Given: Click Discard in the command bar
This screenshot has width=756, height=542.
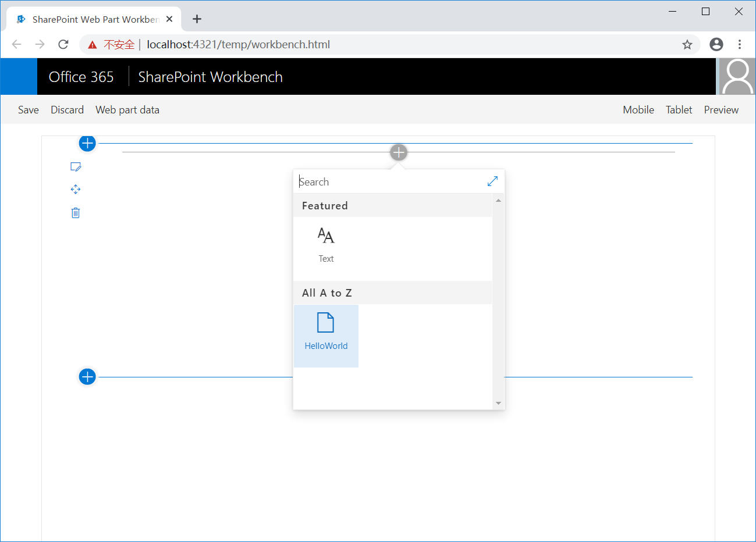Looking at the screenshot, I should point(67,110).
